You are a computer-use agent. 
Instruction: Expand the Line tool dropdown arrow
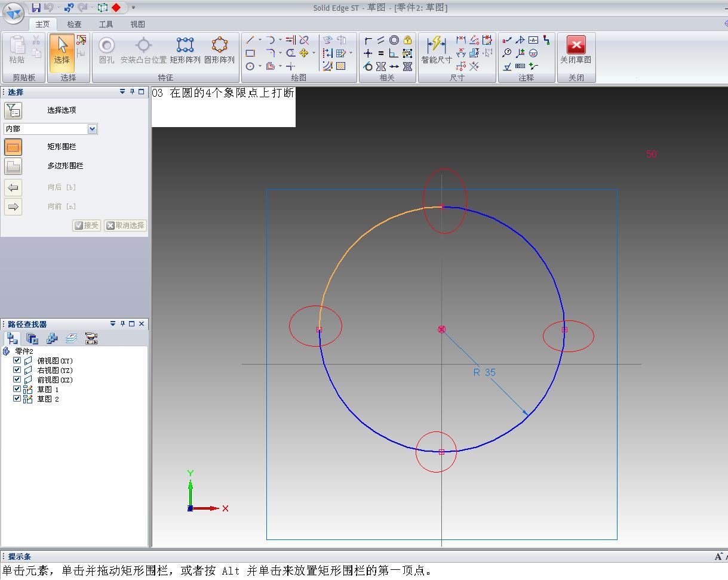pos(260,40)
